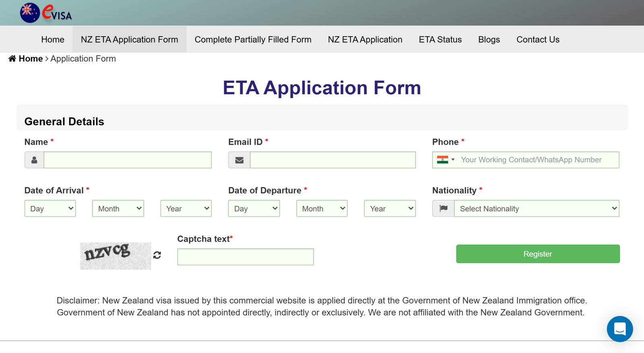This screenshot has width=644, height=353.
Task: Expand the arrival Day dropdown
Action: 50,209
